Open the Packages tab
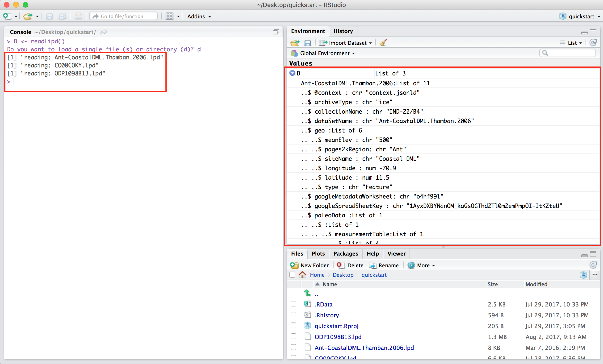603x364 pixels. 346,254
